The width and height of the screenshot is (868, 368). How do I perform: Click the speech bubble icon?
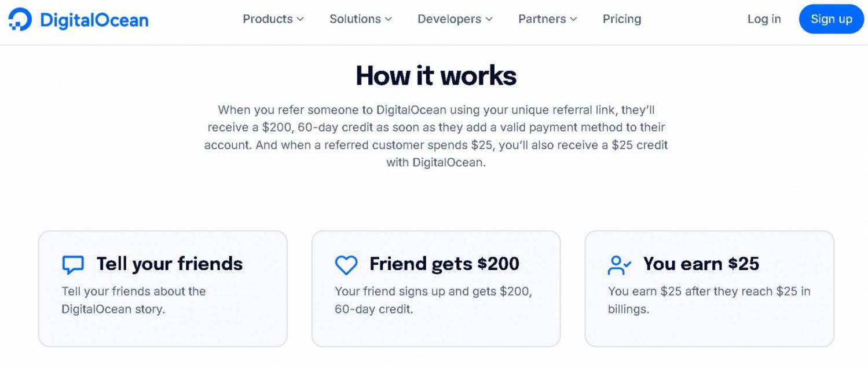click(x=73, y=265)
